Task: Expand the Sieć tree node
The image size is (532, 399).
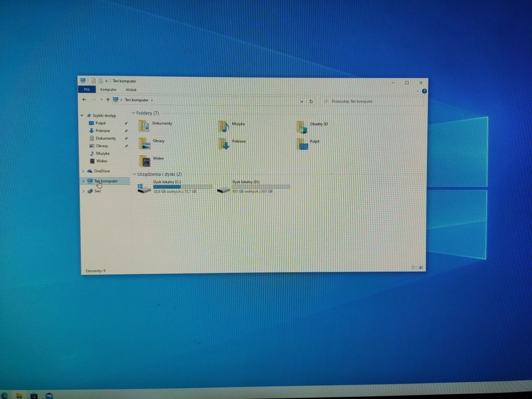Action: click(83, 191)
